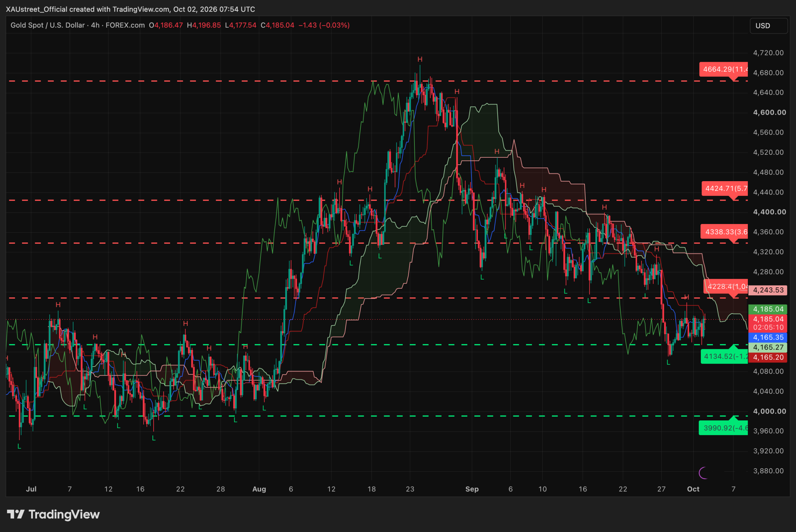The height and width of the screenshot is (532, 796).
Task: Click the green 4,185.04 price axis tag
Action: tap(768, 309)
